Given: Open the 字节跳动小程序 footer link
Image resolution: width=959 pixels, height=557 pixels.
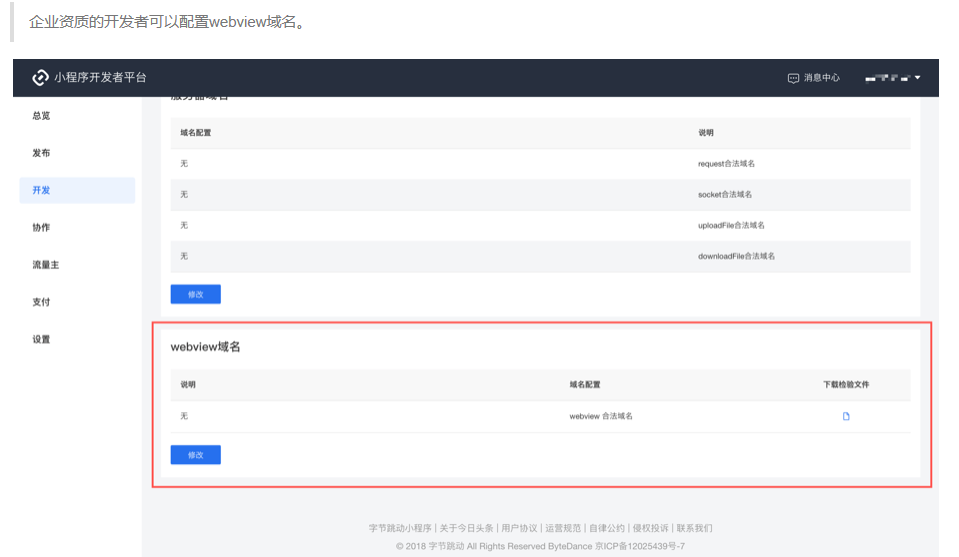Looking at the screenshot, I should 400,528.
